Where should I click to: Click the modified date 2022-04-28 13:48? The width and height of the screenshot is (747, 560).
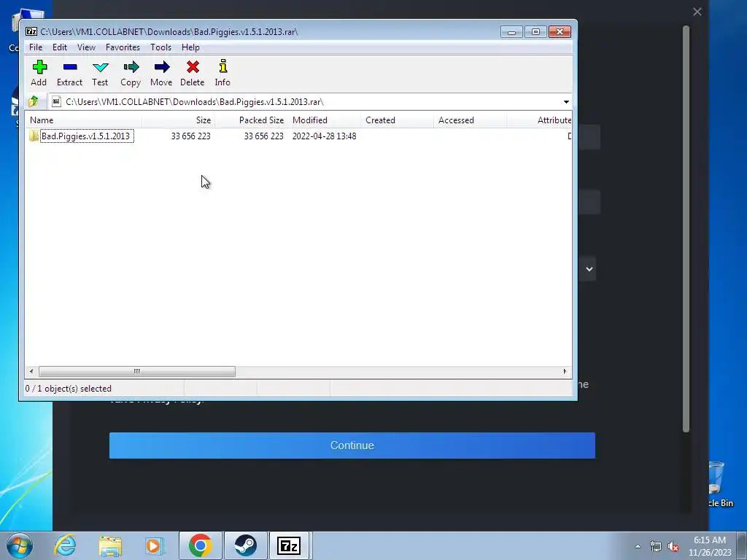325,136
